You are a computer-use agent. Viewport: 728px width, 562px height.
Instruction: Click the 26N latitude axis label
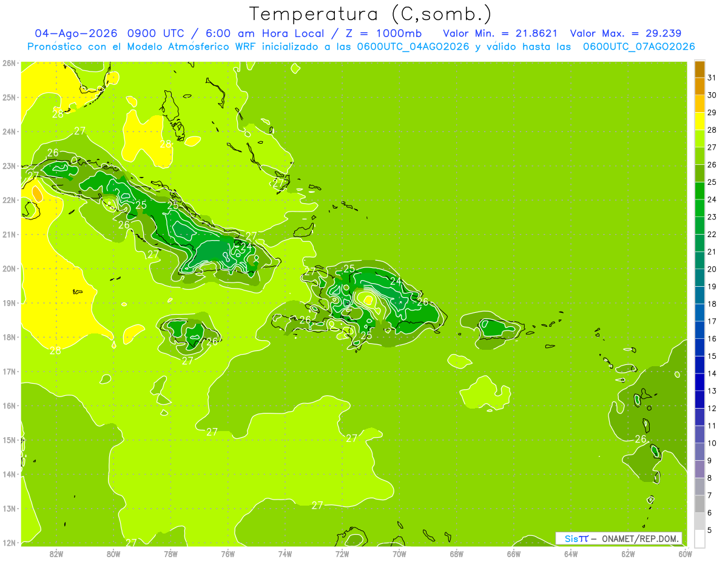[x=9, y=62]
